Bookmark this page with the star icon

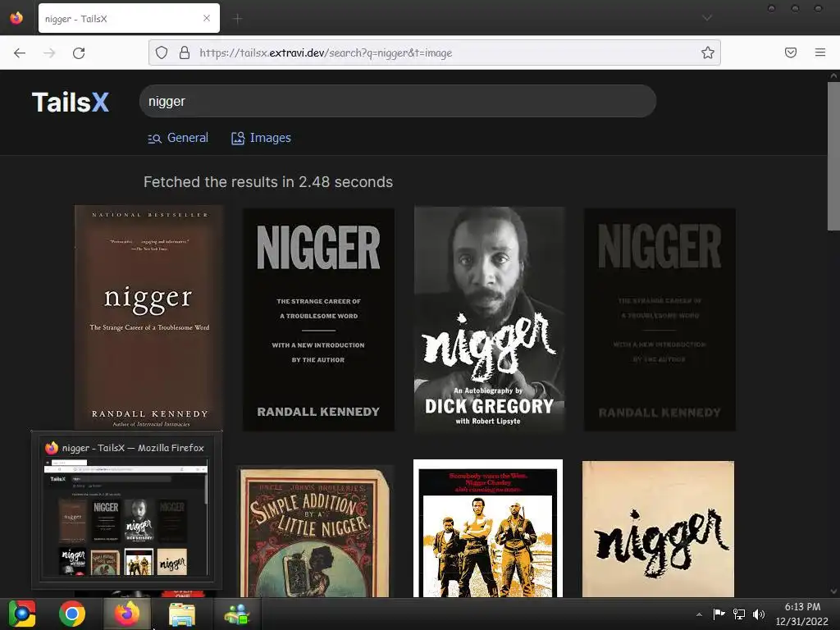pos(708,52)
